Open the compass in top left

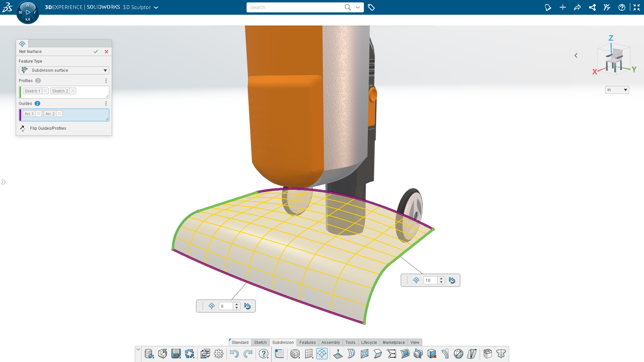[28, 12]
